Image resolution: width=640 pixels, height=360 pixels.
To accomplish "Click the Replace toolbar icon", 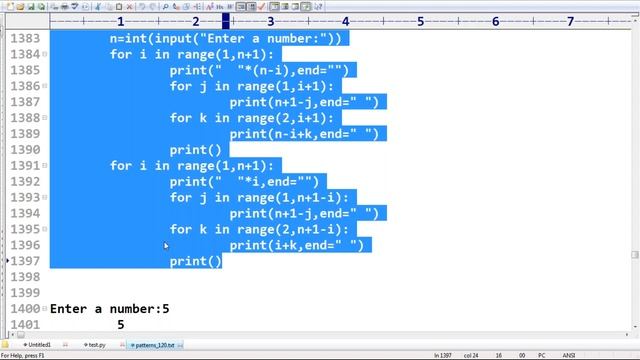I will coord(176,7).
